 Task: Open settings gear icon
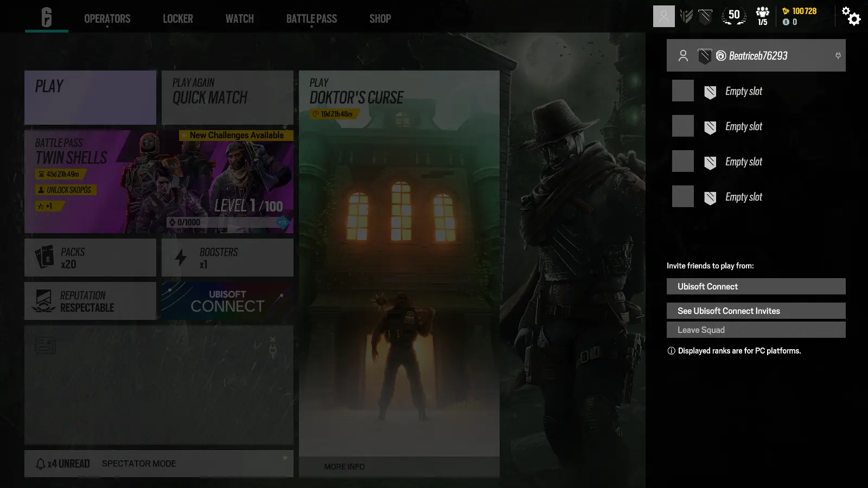pyautogui.click(x=851, y=16)
